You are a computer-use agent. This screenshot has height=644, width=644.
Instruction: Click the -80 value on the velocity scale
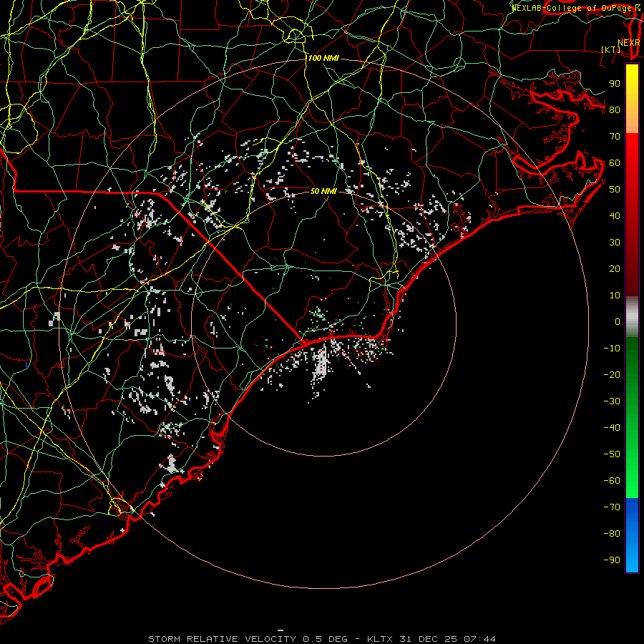612,534
